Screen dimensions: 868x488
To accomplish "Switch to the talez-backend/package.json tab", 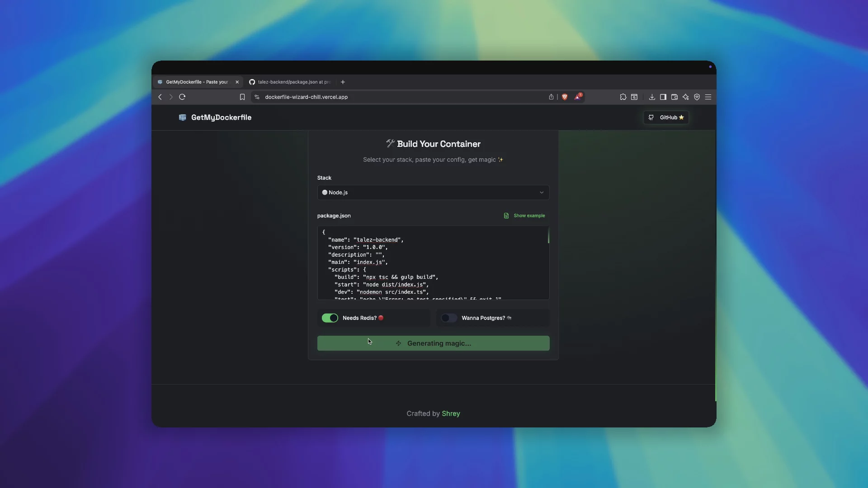I will 292,82.
